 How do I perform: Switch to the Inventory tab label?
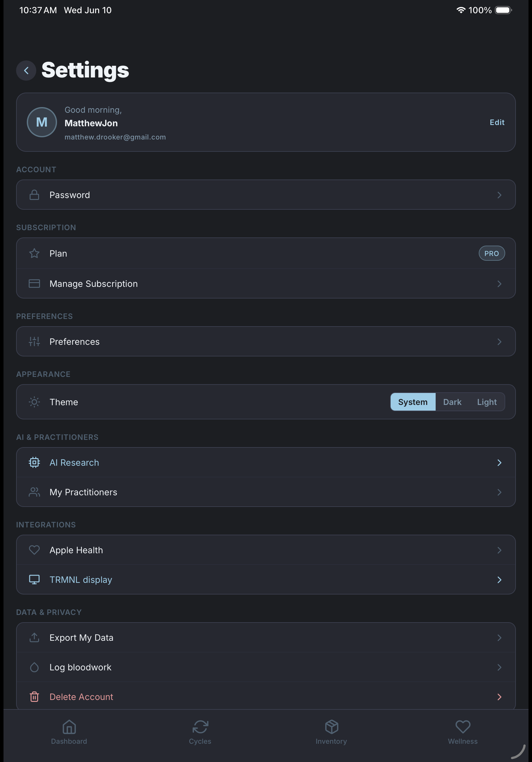[331, 741]
